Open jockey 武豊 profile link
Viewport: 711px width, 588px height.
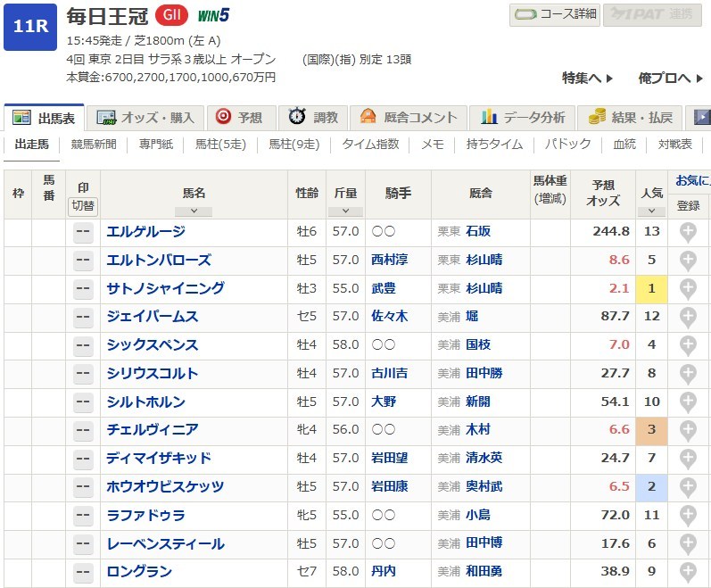pyautogui.click(x=383, y=289)
